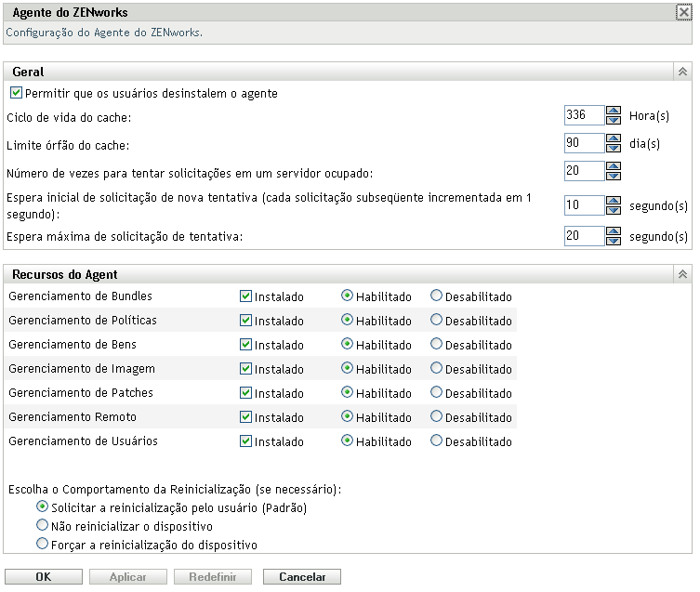Uncheck Instalado for Gerenciamento de Bundles
The image size is (700, 592).
click(x=245, y=296)
